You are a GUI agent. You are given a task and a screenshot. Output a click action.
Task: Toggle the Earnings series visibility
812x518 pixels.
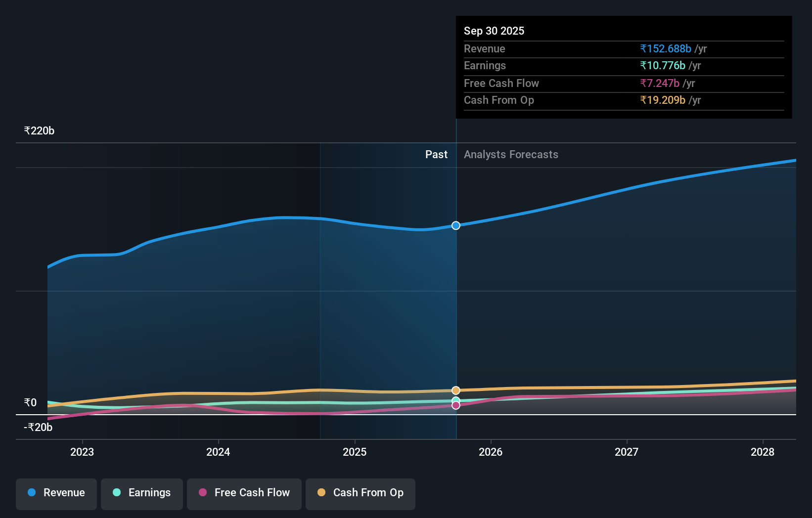[x=141, y=493]
